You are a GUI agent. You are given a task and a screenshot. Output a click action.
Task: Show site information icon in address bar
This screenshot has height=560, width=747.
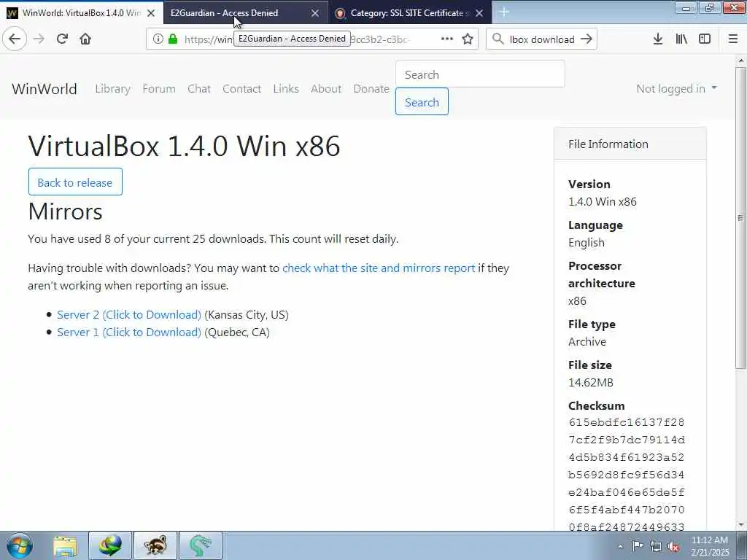(x=158, y=39)
